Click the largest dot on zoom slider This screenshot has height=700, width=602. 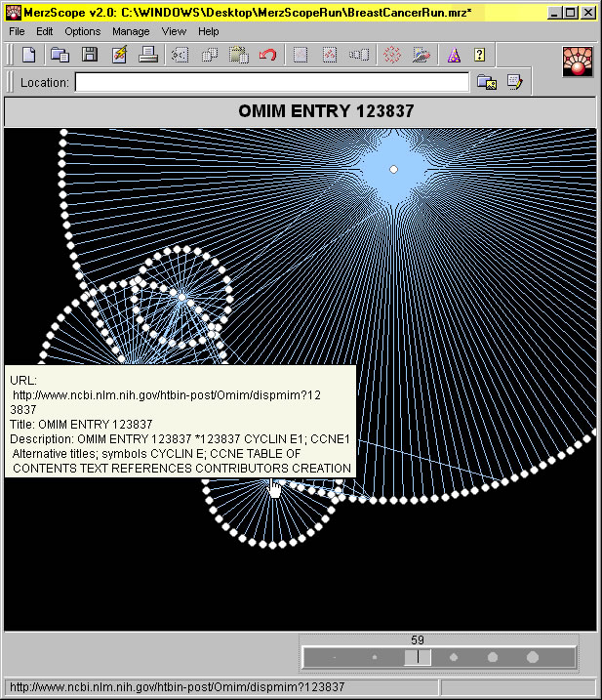point(533,657)
